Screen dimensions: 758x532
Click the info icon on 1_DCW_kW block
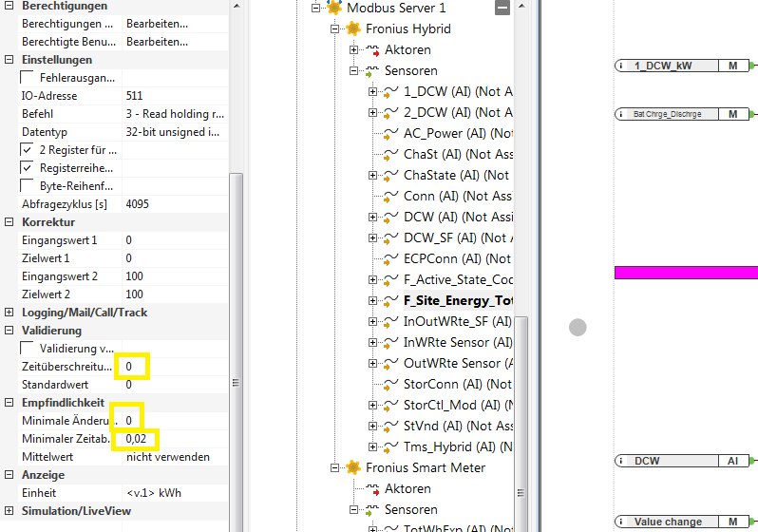[621, 66]
